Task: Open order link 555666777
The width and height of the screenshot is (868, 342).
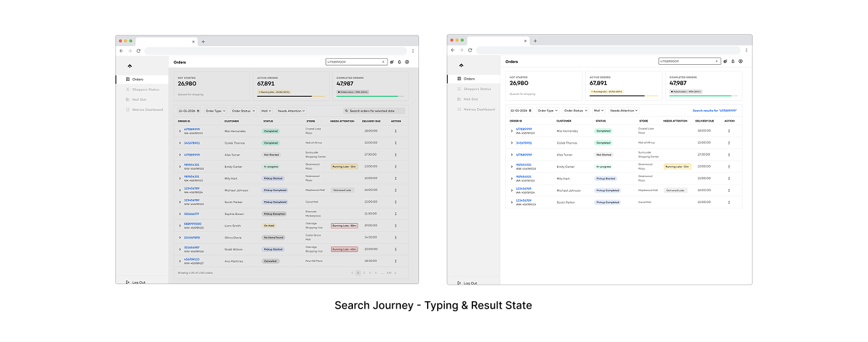Action: point(191,214)
